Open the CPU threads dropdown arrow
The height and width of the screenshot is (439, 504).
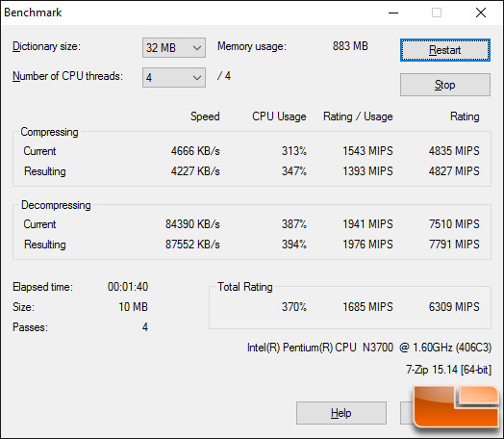(197, 78)
